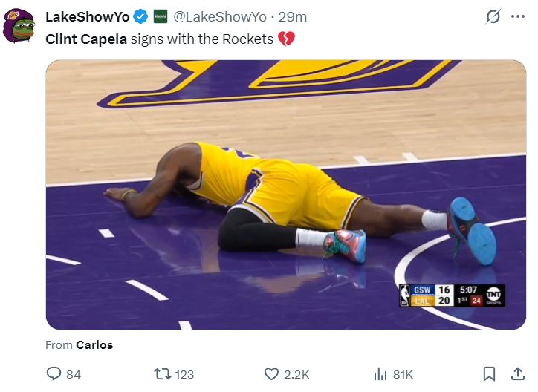Click the 29m timestamp link
The image size is (538, 392).
[x=292, y=17]
